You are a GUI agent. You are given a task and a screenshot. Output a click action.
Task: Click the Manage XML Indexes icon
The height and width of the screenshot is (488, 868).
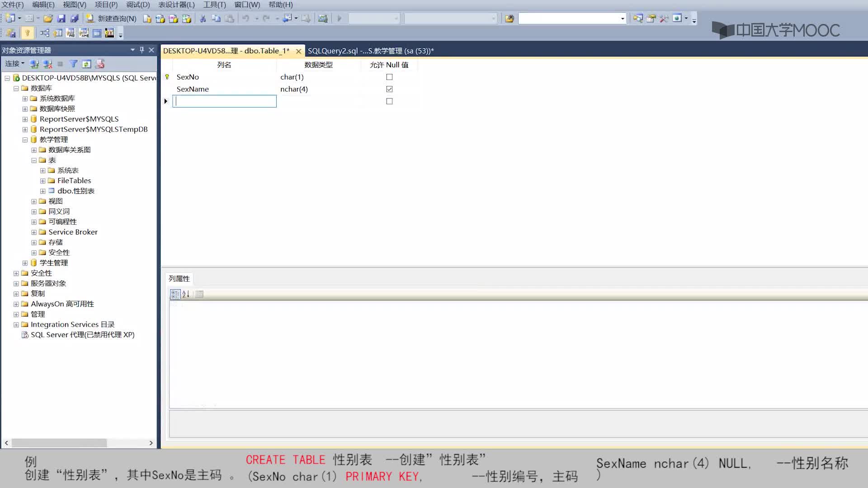pos(84,33)
